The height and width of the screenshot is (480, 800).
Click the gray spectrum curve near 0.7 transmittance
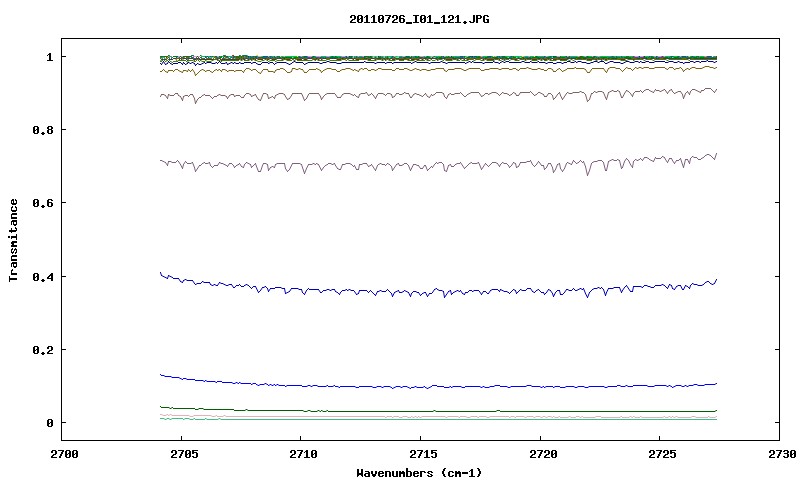click(x=439, y=166)
